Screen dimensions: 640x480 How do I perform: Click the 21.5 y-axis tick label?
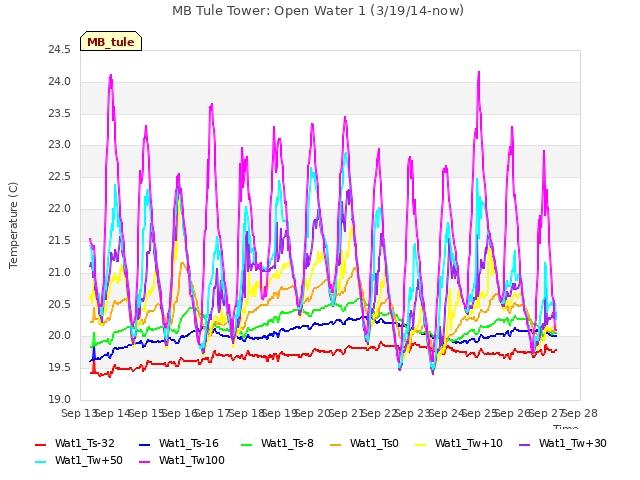point(59,240)
